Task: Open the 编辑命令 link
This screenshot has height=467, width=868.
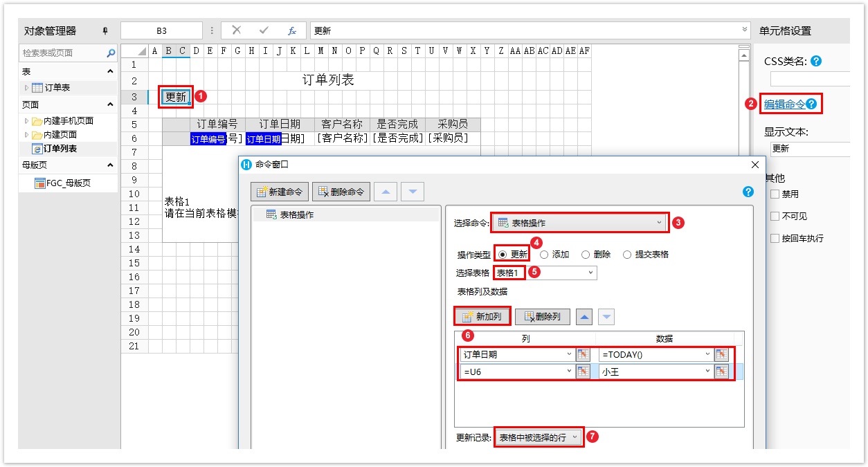Action: (784, 104)
